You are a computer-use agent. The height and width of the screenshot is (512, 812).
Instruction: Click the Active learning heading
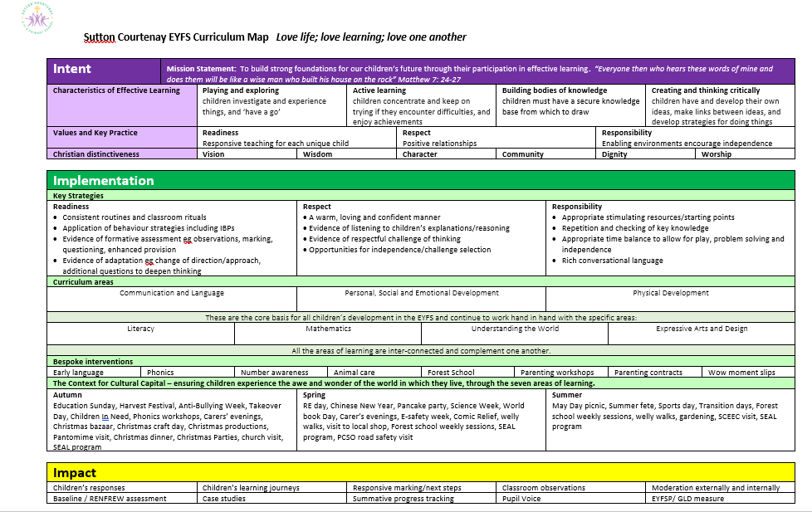[379, 90]
